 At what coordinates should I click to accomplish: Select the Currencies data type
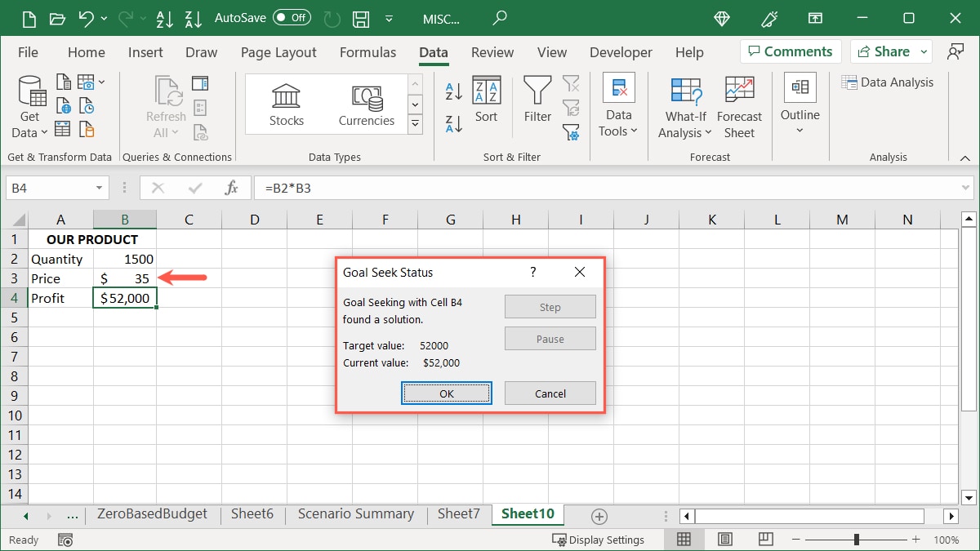[366, 104]
